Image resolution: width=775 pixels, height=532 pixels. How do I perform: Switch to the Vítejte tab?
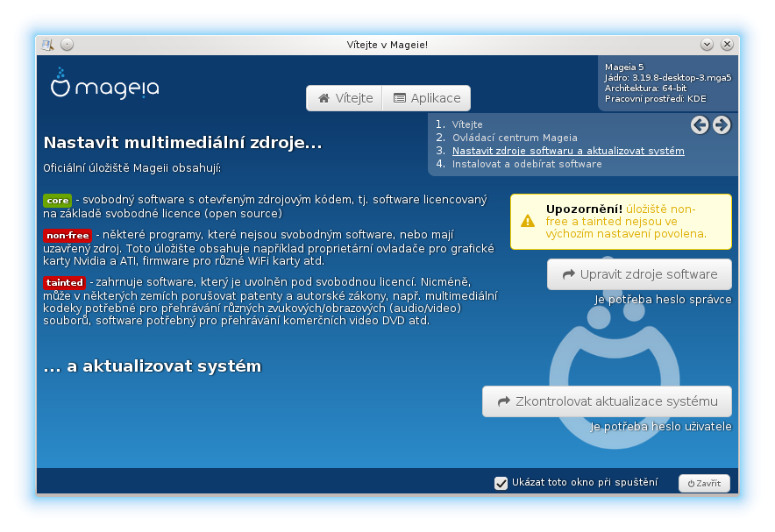tap(345, 98)
